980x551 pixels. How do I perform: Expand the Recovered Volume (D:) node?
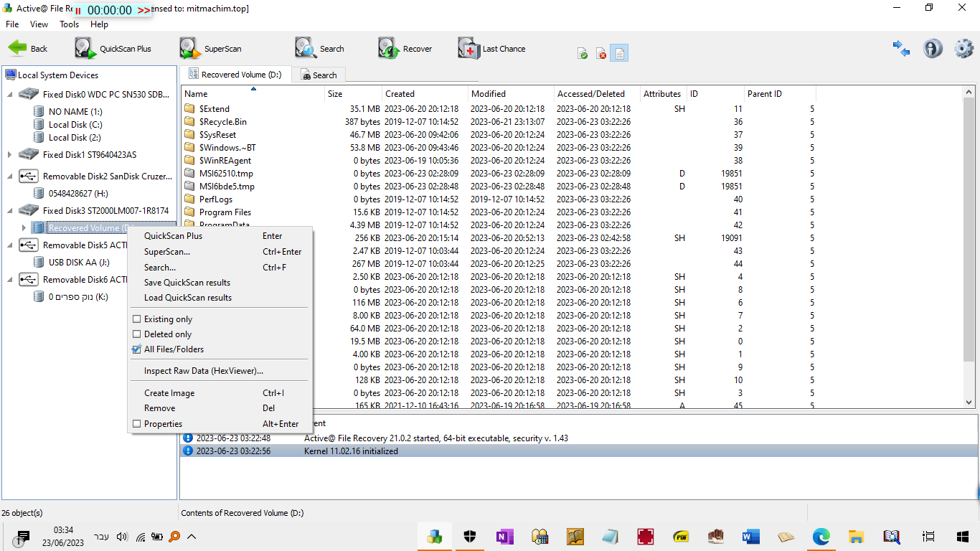[x=24, y=228]
